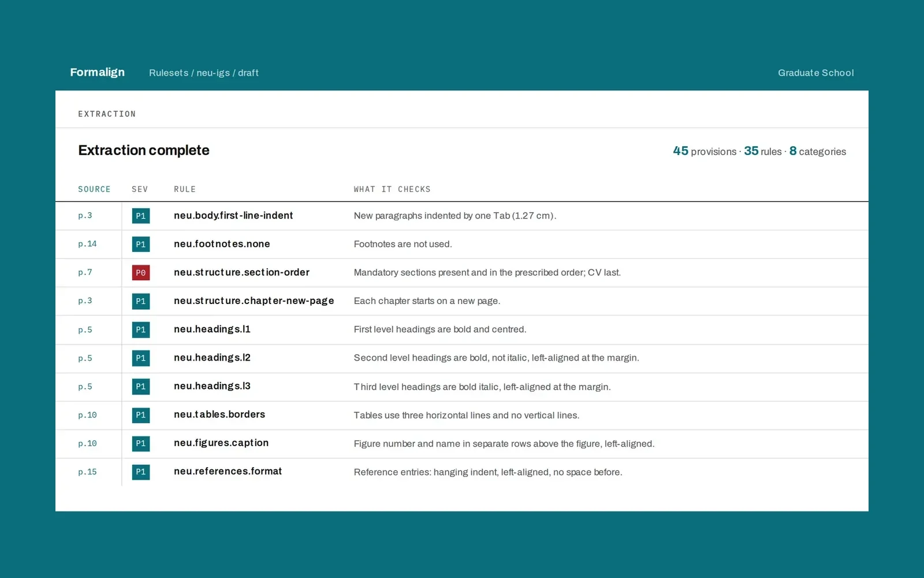The image size is (924, 578).
Task: Select the draft breadcrumb
Action: click(x=248, y=73)
